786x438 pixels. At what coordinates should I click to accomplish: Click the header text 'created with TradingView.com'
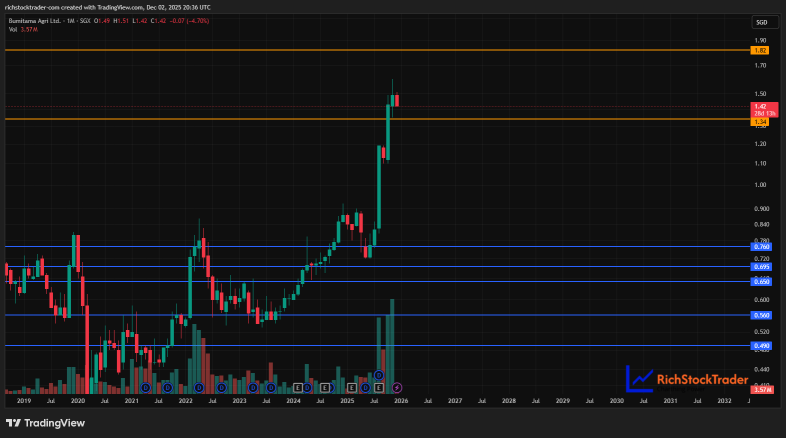coord(102,8)
